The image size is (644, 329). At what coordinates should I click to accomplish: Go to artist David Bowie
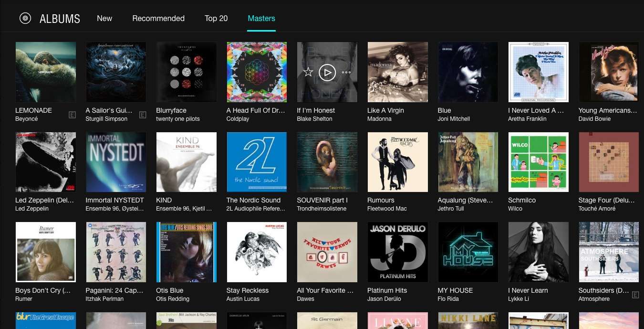point(595,119)
